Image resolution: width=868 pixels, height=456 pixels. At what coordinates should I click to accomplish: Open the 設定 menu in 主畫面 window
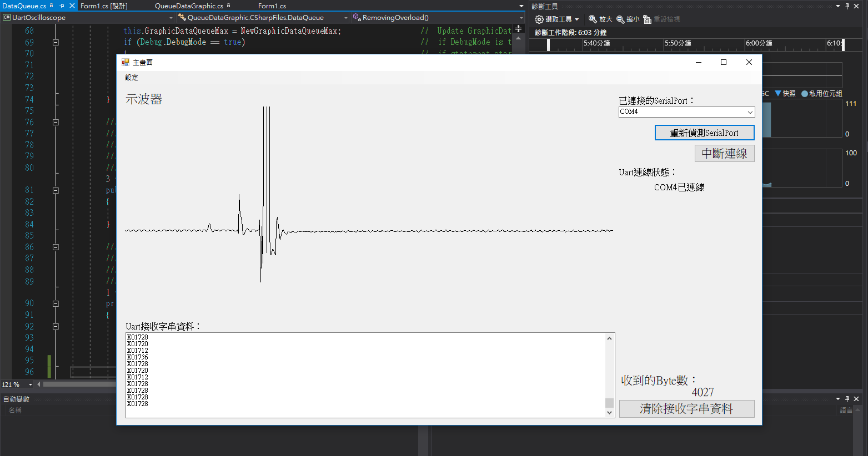coord(132,78)
